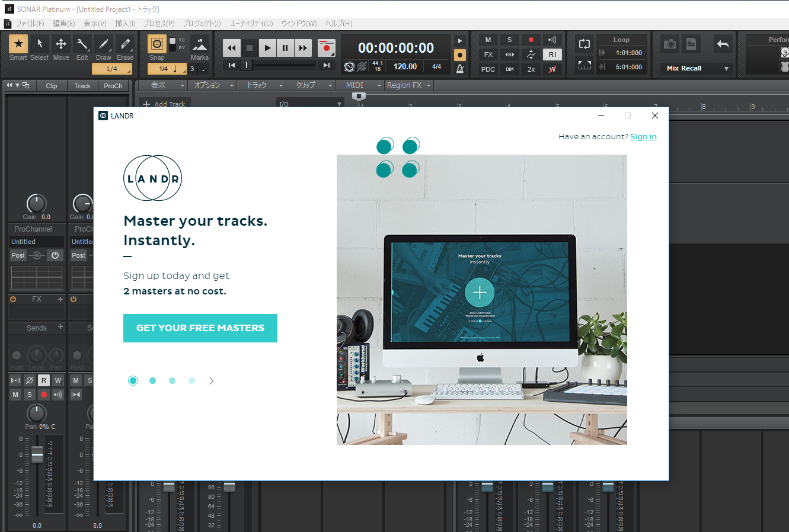Screen dimensions: 789x532
Task: Click the transport Record button
Action: coord(326,48)
